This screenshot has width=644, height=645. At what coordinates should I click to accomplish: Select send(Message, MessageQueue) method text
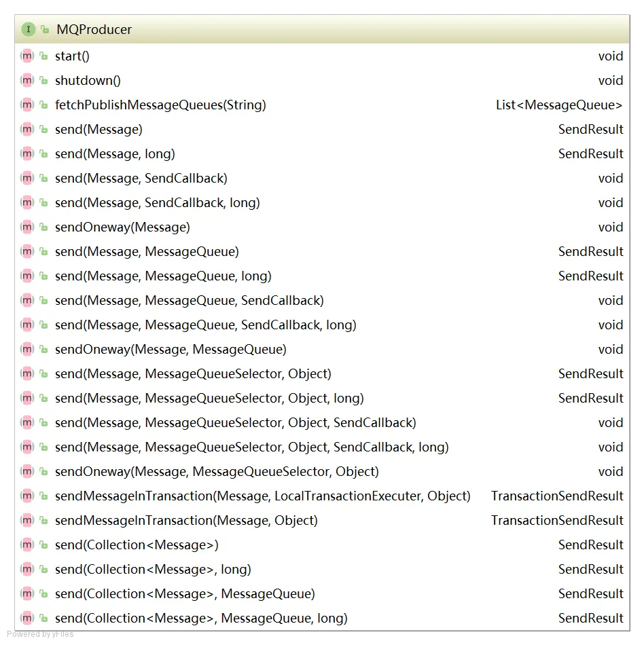click(147, 251)
